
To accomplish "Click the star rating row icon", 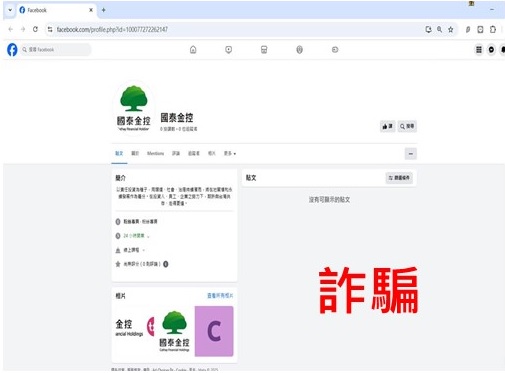I will click(118, 264).
